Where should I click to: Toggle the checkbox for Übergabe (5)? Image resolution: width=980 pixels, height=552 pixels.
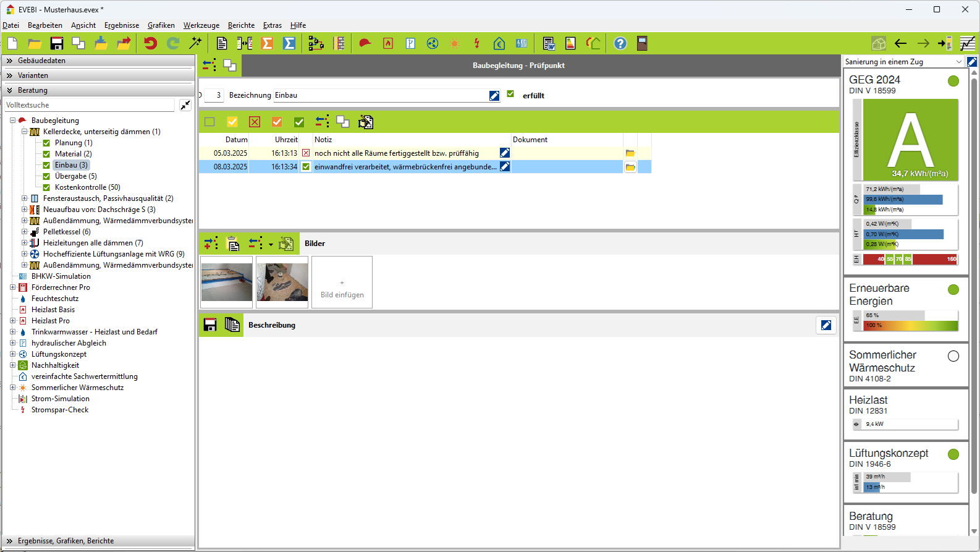click(x=46, y=177)
